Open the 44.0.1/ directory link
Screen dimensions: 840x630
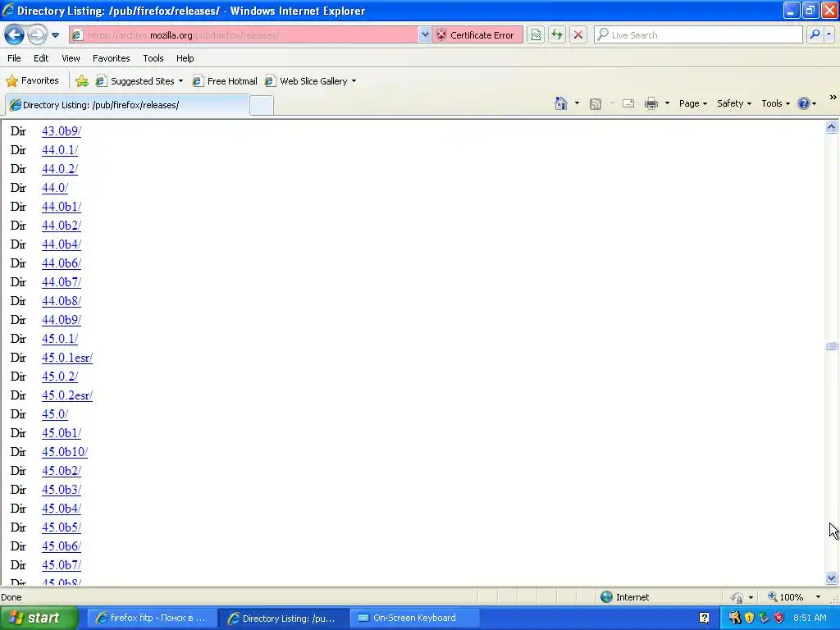coord(59,150)
